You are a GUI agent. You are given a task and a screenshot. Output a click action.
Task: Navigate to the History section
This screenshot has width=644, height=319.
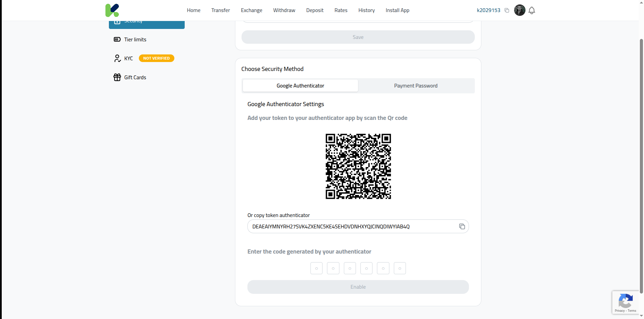pyautogui.click(x=366, y=10)
